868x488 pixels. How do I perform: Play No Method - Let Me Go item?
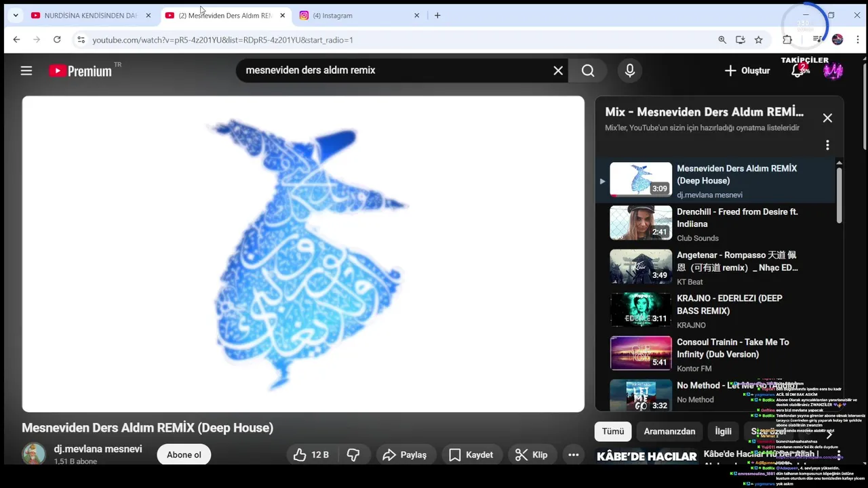point(715,394)
